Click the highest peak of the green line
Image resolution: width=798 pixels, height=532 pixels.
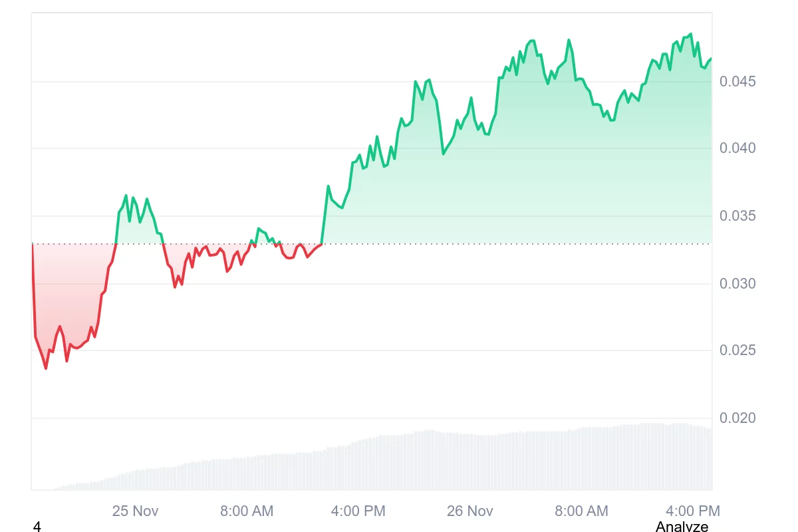(690, 34)
